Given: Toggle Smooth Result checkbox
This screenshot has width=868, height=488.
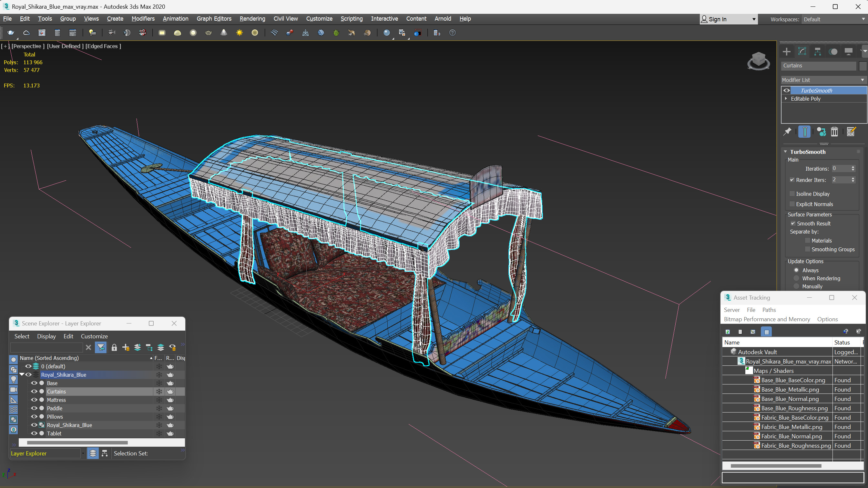Looking at the screenshot, I should point(793,223).
